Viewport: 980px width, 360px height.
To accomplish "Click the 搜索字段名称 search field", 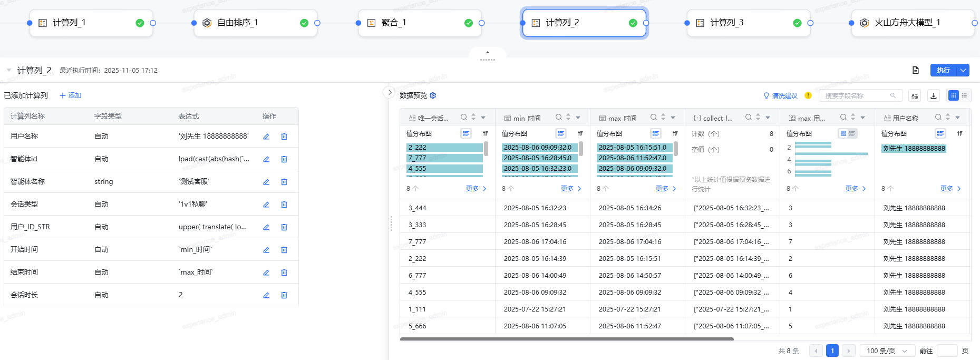I will pyautogui.click(x=855, y=95).
